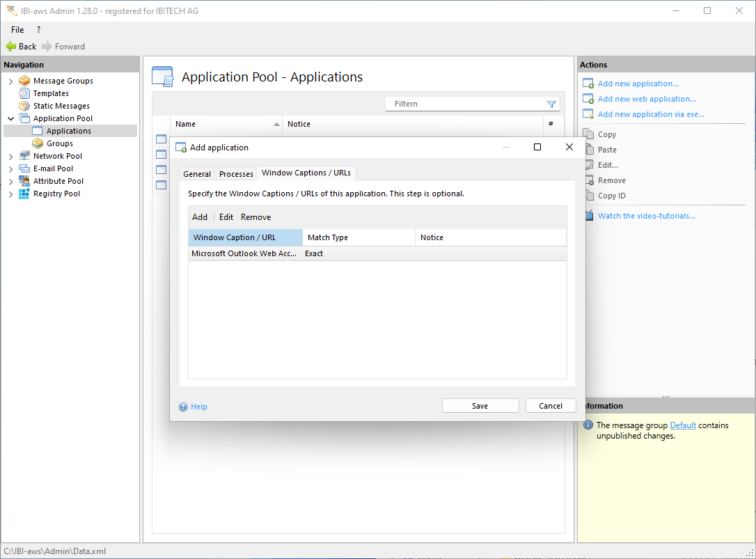Click the Filtern search input field
The width and height of the screenshot is (756, 559).
coord(466,104)
